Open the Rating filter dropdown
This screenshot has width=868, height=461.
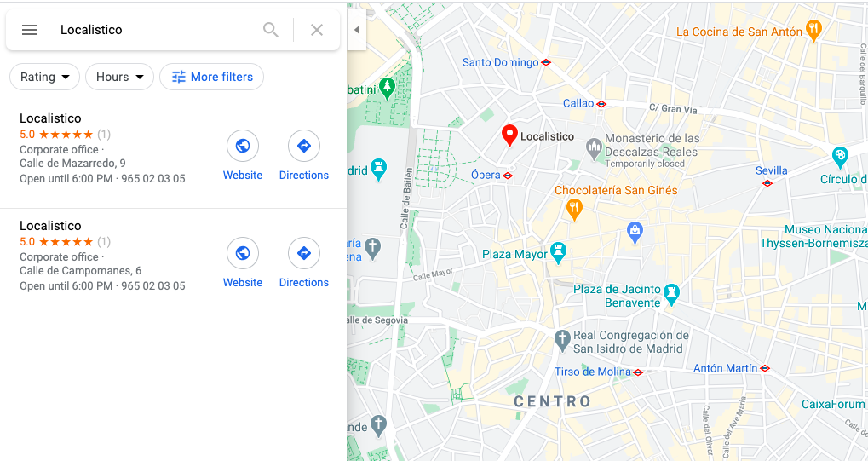pos(45,77)
